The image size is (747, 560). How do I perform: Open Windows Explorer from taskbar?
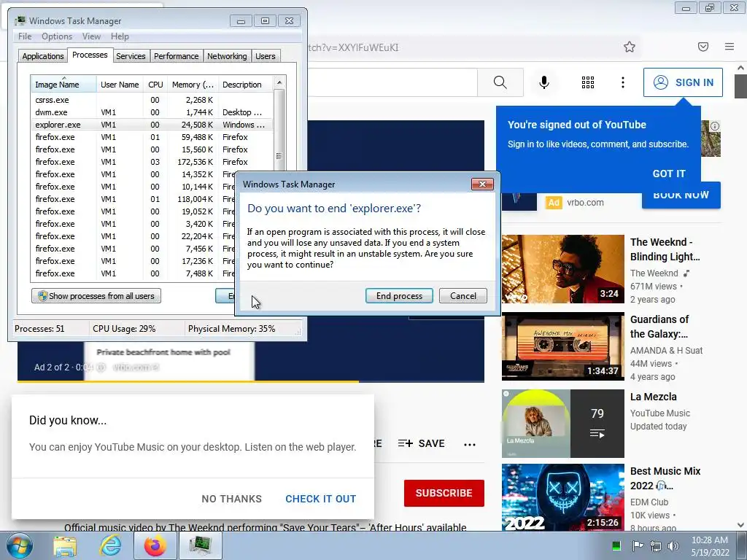[65, 545]
